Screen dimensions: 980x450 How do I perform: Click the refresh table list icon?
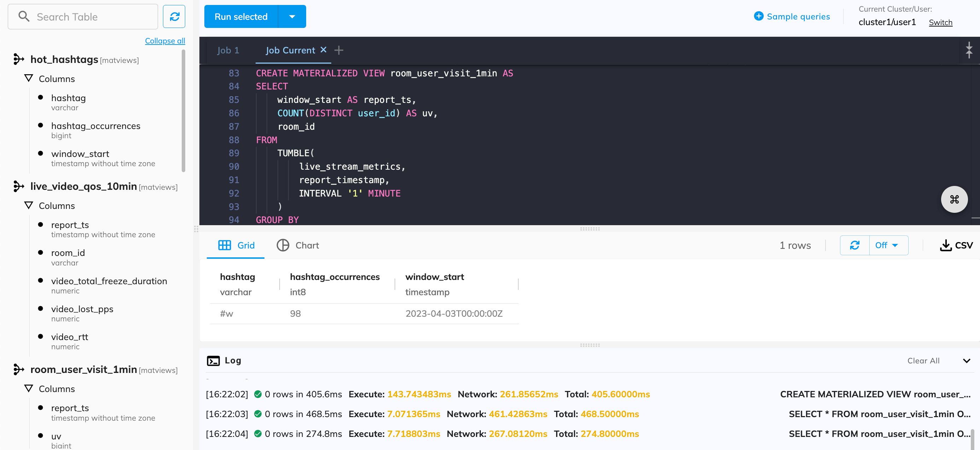pos(174,17)
